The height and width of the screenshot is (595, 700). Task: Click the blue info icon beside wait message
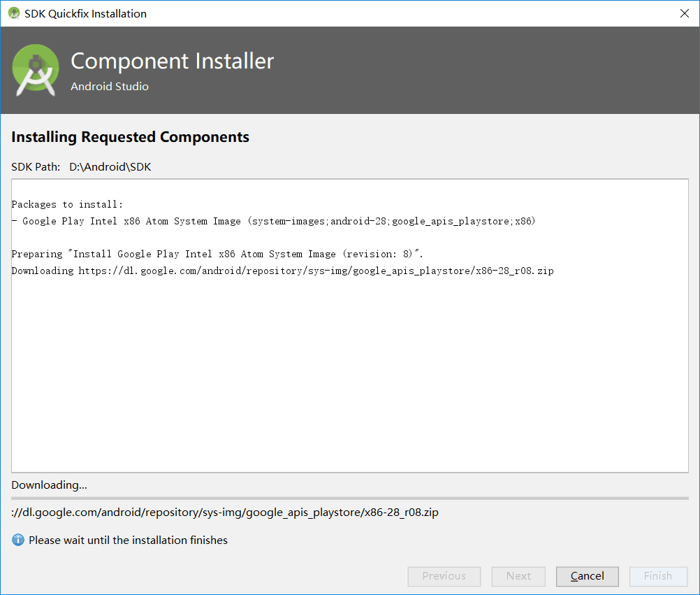click(x=18, y=540)
